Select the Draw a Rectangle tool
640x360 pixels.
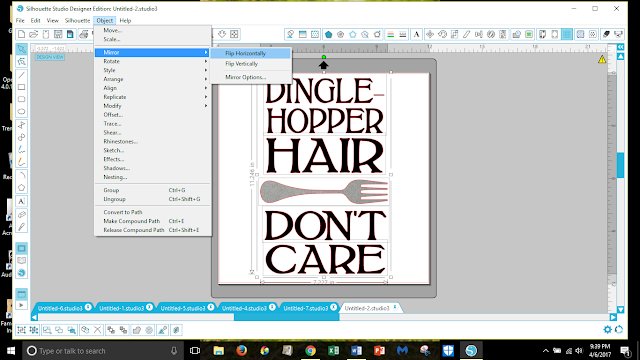pyautogui.click(x=22, y=87)
